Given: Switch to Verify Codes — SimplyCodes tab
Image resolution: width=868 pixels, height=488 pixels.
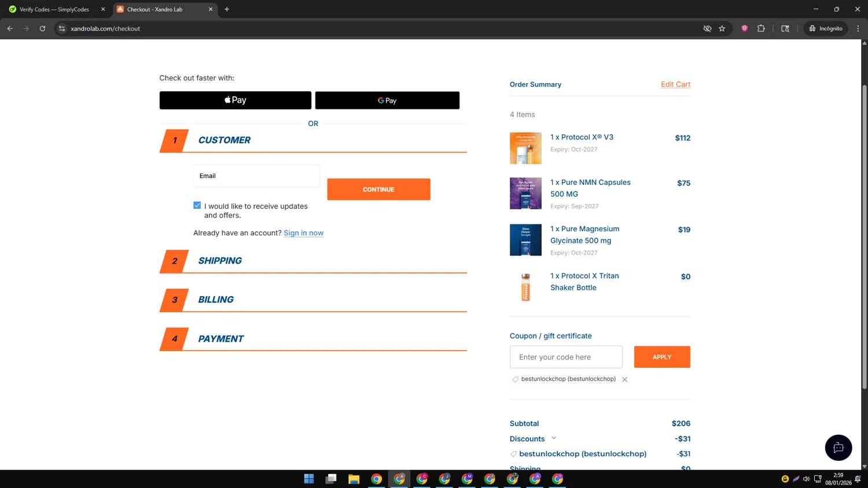Looking at the screenshot, I should pos(54,9).
